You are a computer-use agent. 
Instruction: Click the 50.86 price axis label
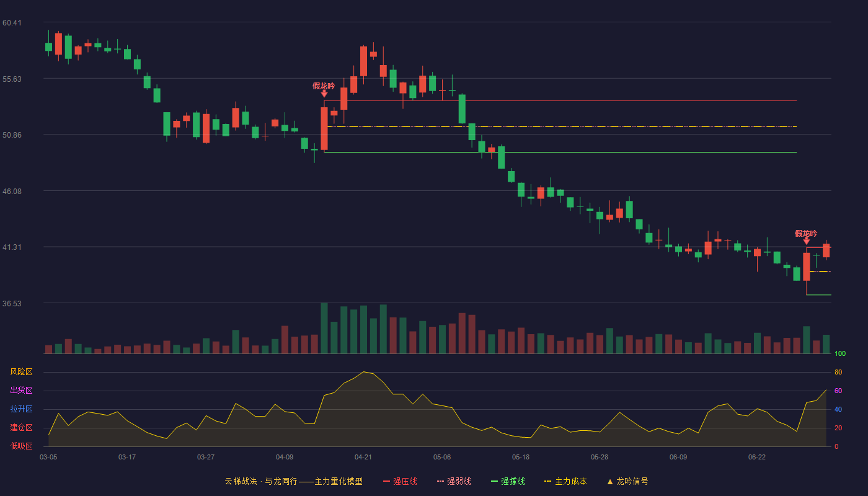pyautogui.click(x=12, y=135)
